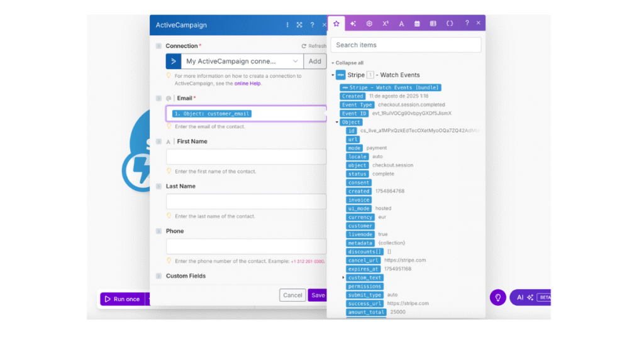Screen dimensions: 644x338
Task: Toggle map mode for First Name field
Action: (x=158, y=141)
